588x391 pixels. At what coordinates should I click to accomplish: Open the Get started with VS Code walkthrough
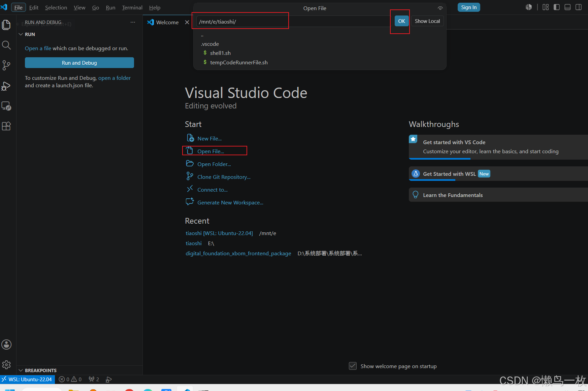[x=498, y=147]
